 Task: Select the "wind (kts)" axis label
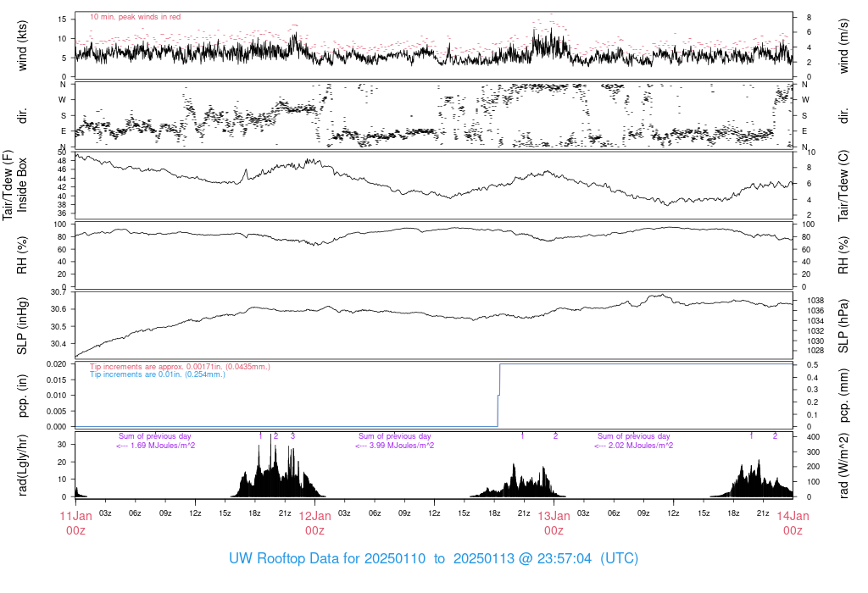tap(22, 46)
